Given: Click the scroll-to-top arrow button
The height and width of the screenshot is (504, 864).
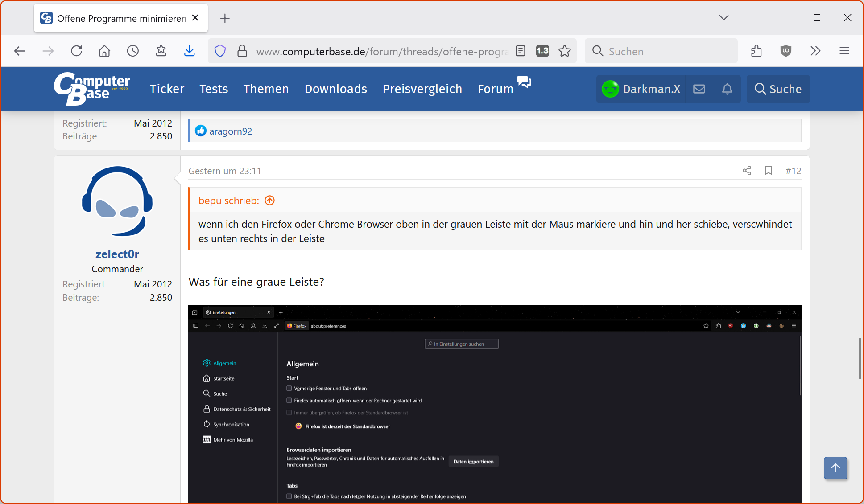Looking at the screenshot, I should (x=835, y=468).
